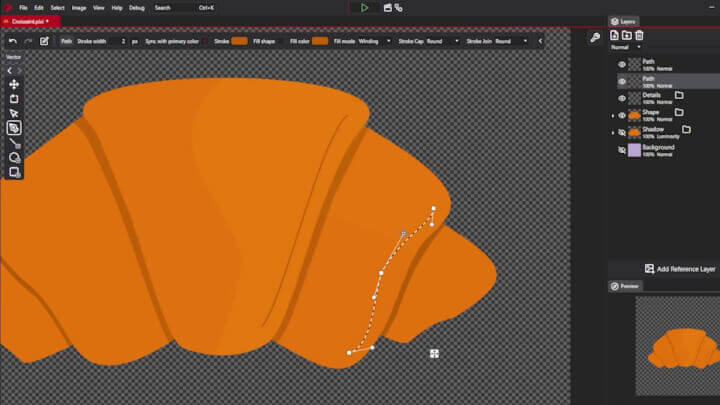Click the Preview panel tab
The height and width of the screenshot is (405, 720).
coord(625,286)
